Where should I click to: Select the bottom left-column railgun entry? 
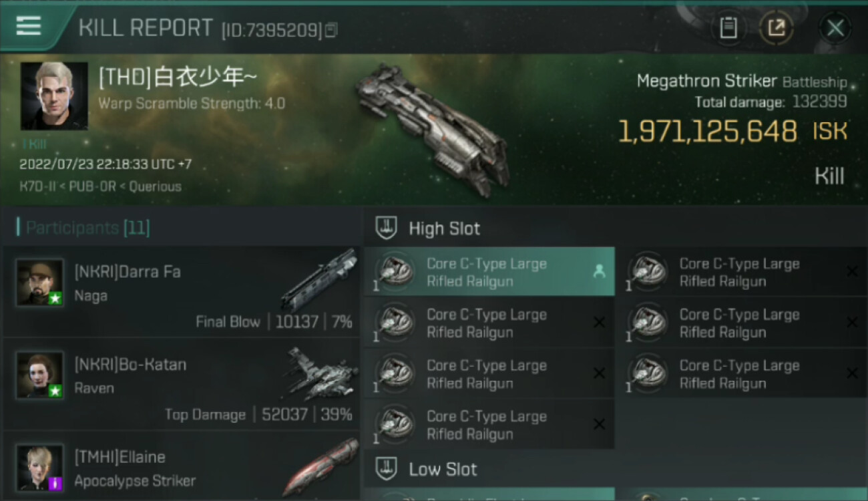click(x=489, y=425)
